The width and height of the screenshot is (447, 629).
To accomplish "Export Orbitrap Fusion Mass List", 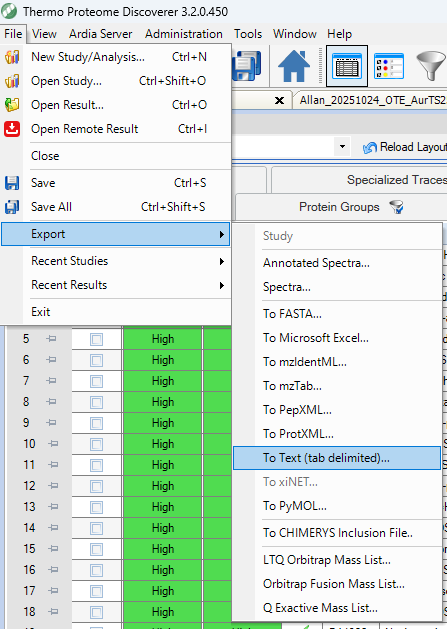I will pos(337,584).
